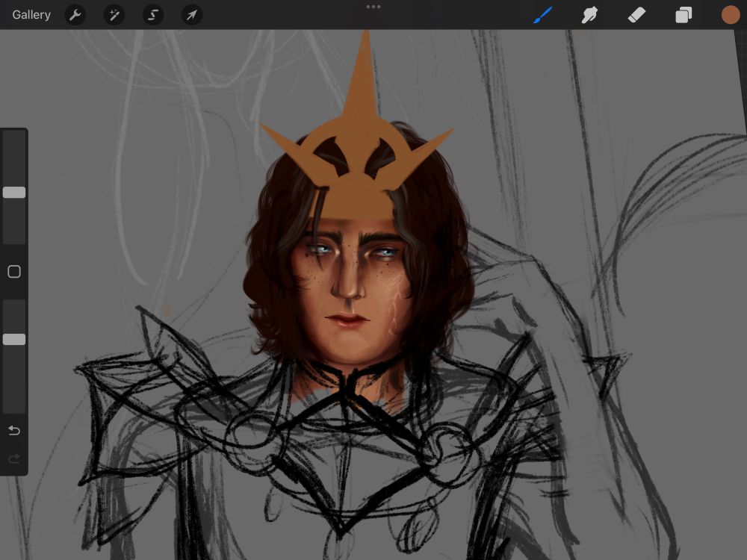Activate the Selection tool

(x=153, y=15)
